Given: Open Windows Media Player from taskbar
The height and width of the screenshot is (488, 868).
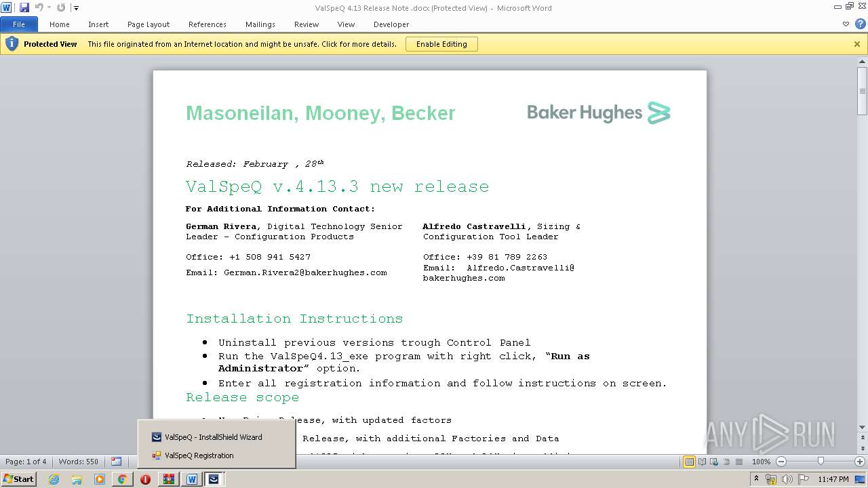Looking at the screenshot, I should [x=100, y=479].
